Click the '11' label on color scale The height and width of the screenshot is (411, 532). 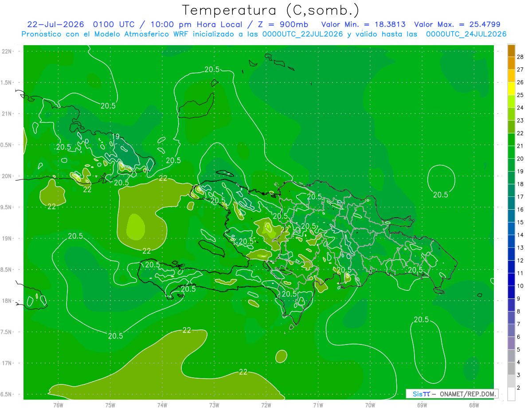tap(520, 273)
